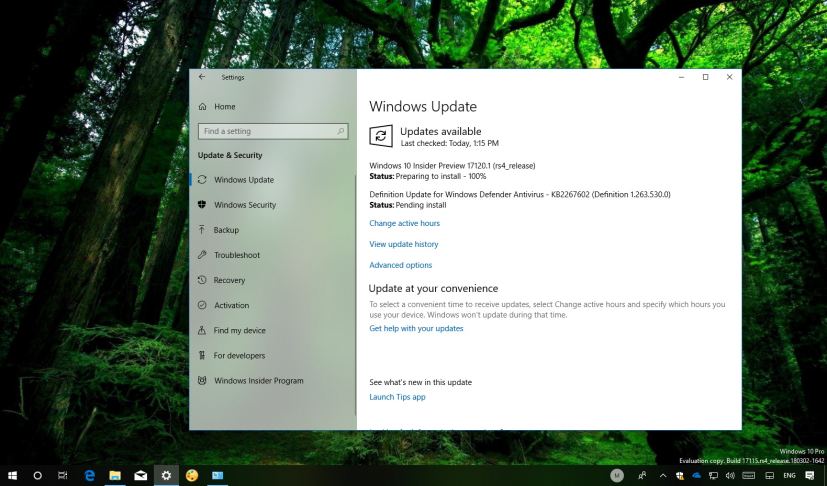
Task: Open the Windows Start menu
Action: point(12,475)
